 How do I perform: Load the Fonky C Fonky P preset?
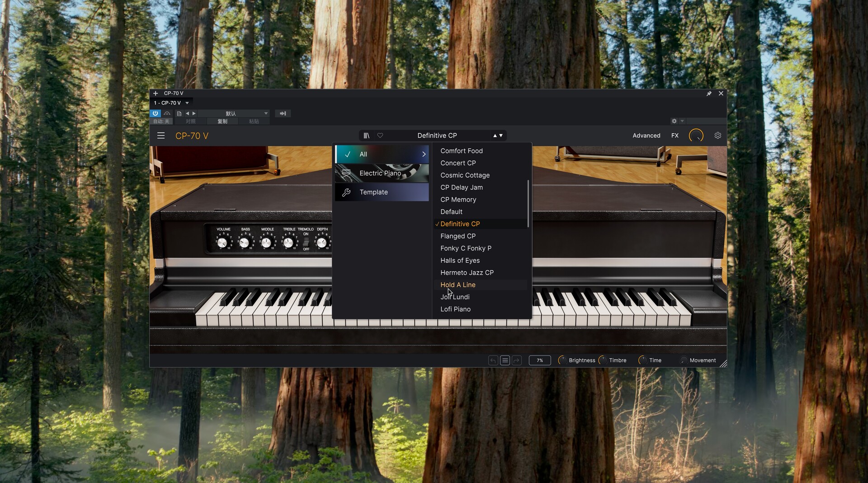pos(481,248)
